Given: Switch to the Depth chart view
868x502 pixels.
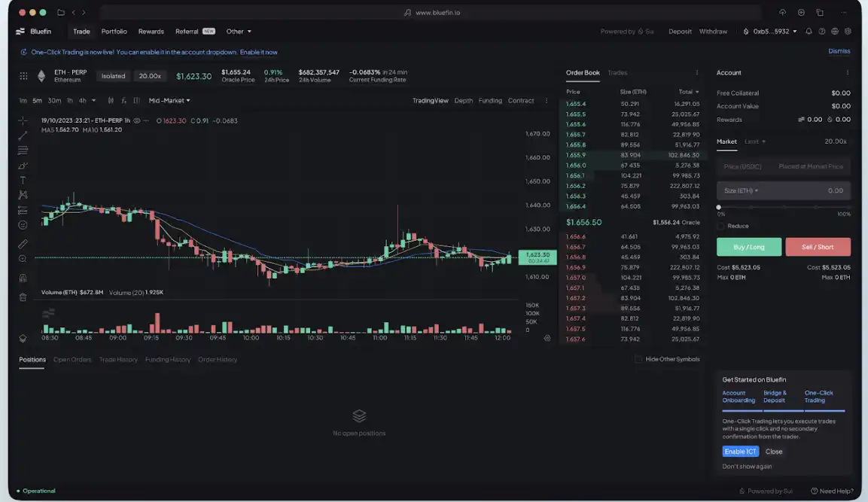Looking at the screenshot, I should coord(463,101).
